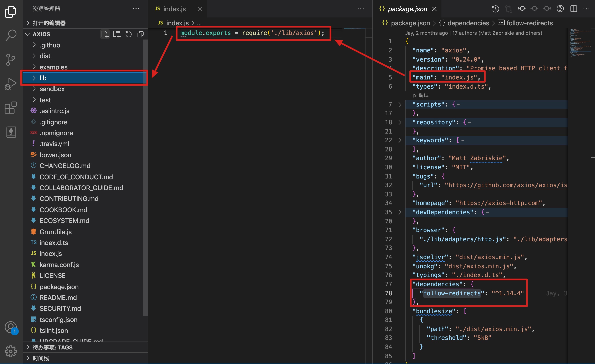Unfold the scripts block at line 7
Image resolution: width=595 pixels, height=364 pixels.
pyautogui.click(x=400, y=104)
